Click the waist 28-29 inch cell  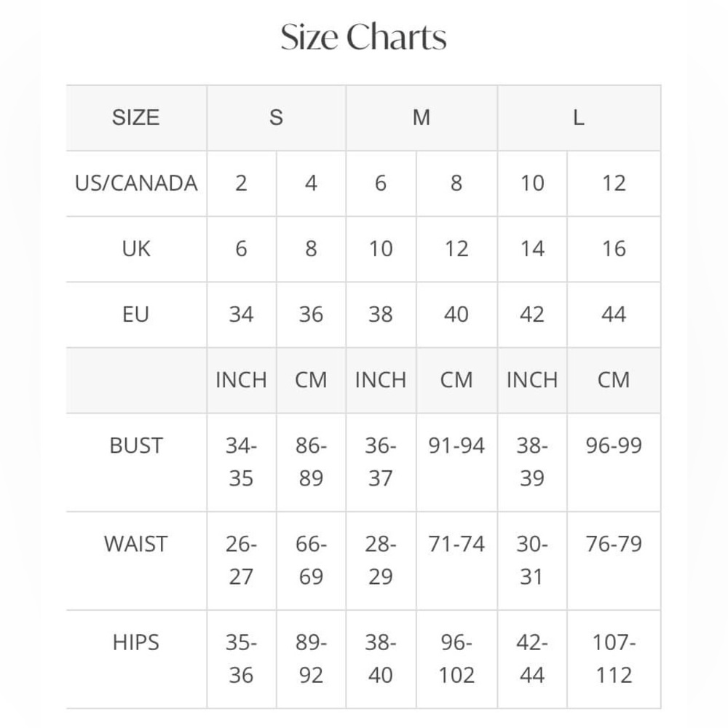tap(381, 561)
